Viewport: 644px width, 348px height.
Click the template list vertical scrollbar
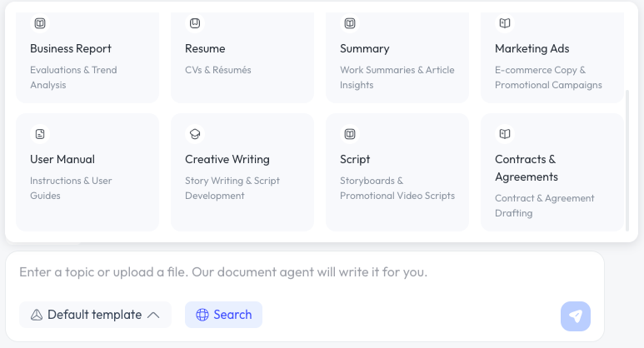627,158
